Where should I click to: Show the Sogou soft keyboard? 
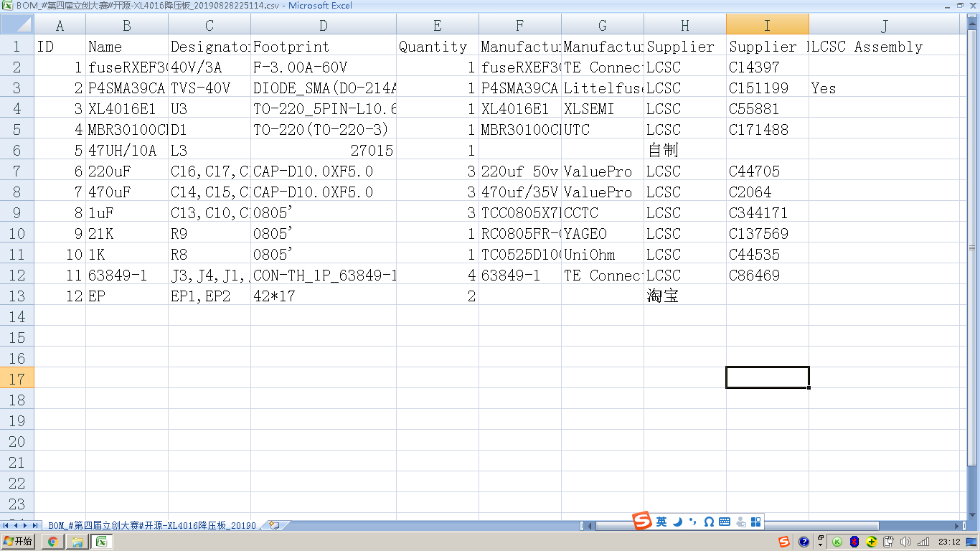tap(724, 522)
